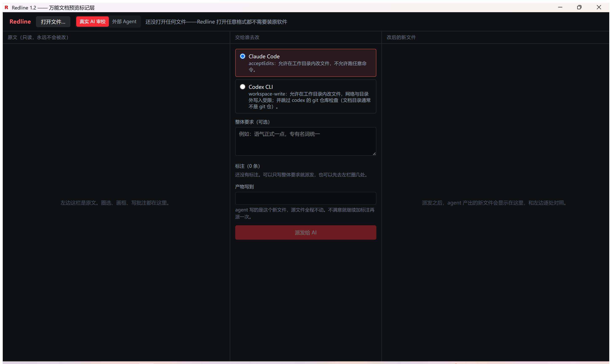Switch to 真实 AI 审校 mode tab

pos(92,22)
